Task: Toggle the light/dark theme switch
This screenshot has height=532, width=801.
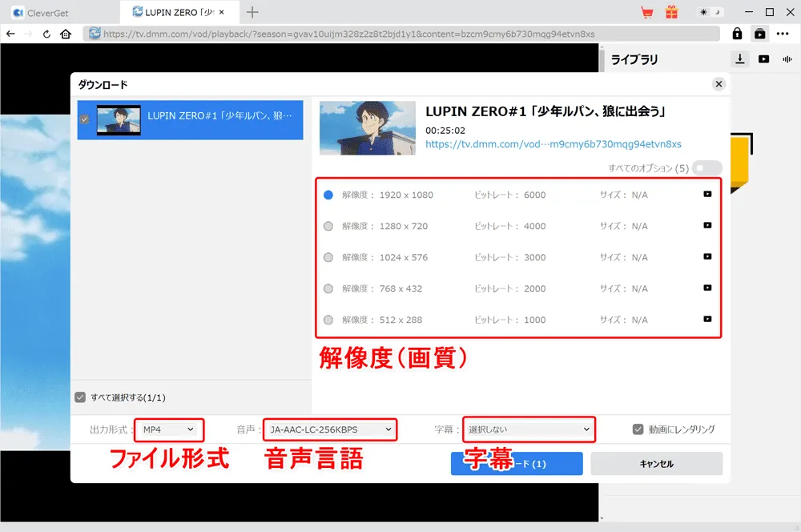Action: tap(710, 12)
